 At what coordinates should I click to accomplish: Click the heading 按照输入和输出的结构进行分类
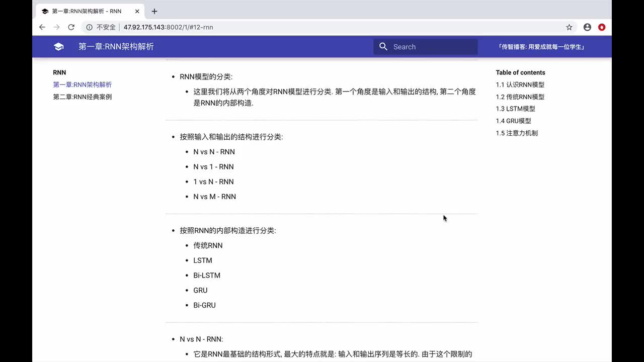[x=231, y=137]
